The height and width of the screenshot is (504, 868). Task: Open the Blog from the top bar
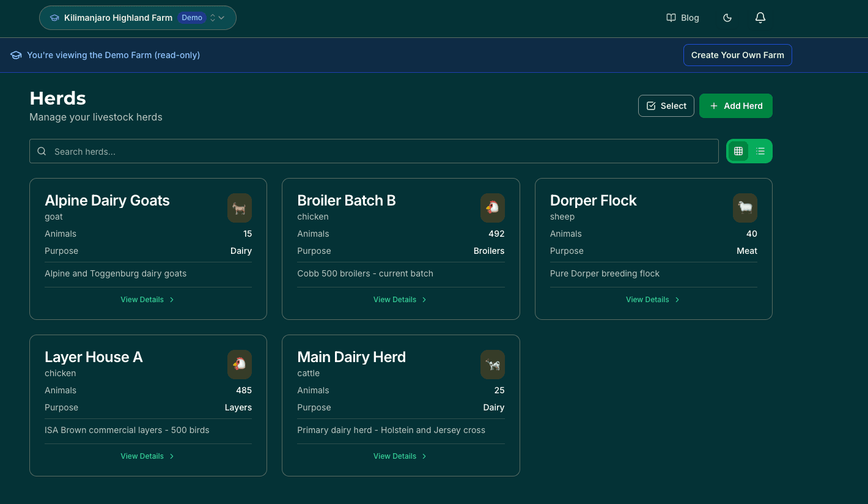[x=683, y=18]
